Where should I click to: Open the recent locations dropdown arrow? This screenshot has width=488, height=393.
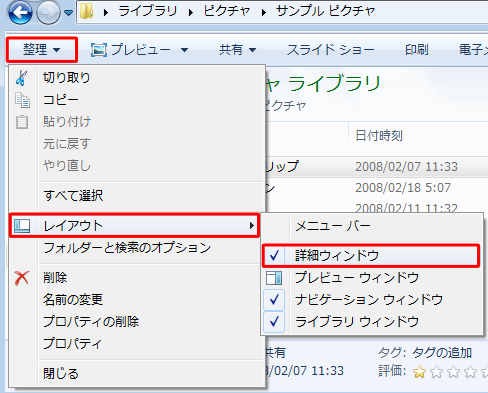[x=69, y=13]
